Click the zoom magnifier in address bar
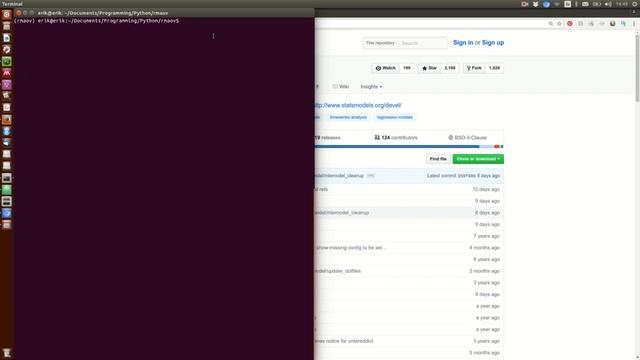This screenshot has width=640, height=360. [551, 24]
